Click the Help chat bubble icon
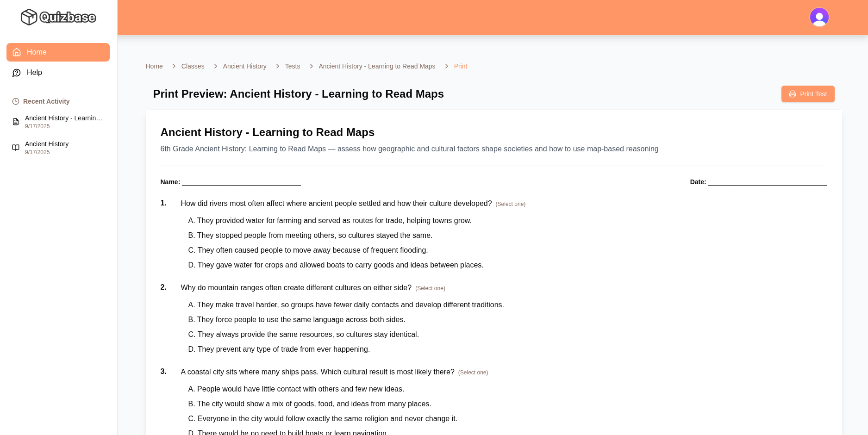The height and width of the screenshot is (435, 868). (17, 73)
